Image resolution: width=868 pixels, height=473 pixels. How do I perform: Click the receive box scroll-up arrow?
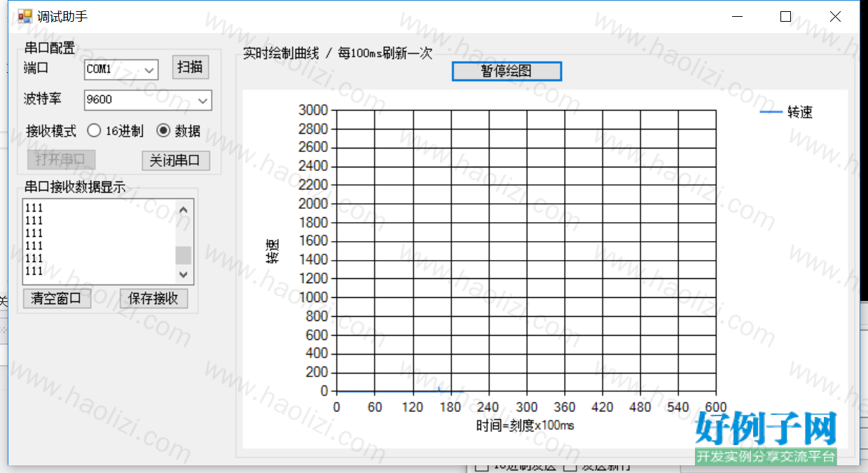(x=184, y=209)
